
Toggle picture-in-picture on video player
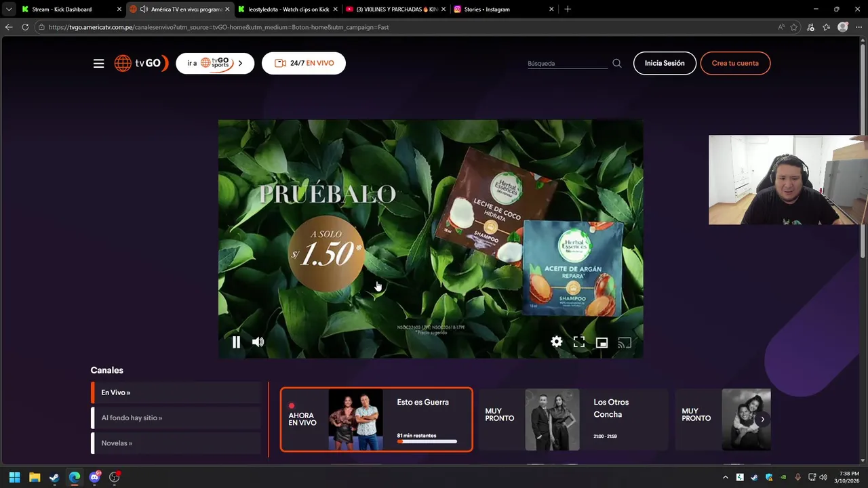point(601,342)
